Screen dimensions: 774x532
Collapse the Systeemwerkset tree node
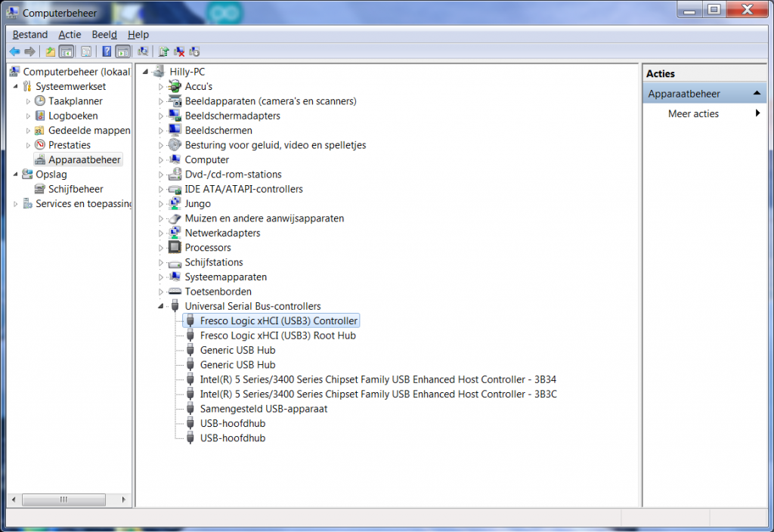click(15, 86)
